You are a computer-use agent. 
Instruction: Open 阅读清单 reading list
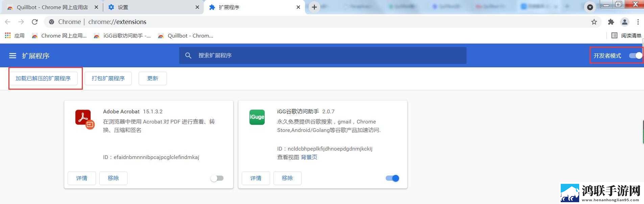coord(626,36)
